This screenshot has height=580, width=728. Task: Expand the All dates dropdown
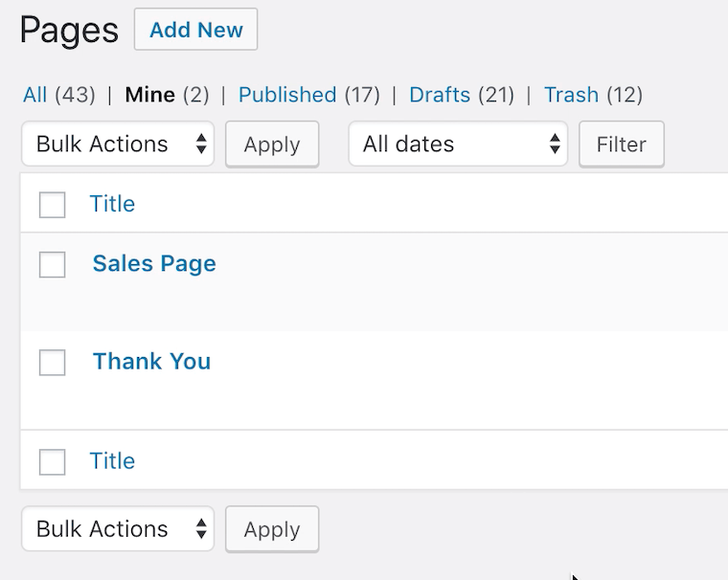[458, 145]
